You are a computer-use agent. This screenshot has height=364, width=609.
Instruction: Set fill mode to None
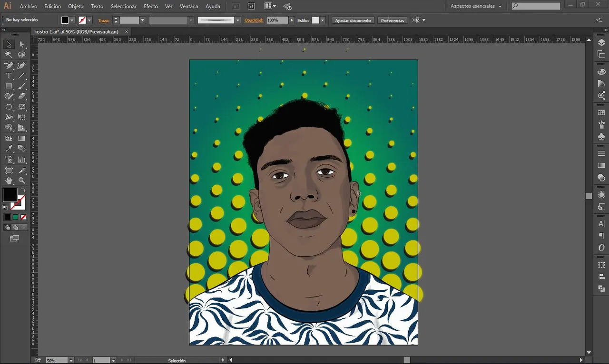[x=23, y=217]
